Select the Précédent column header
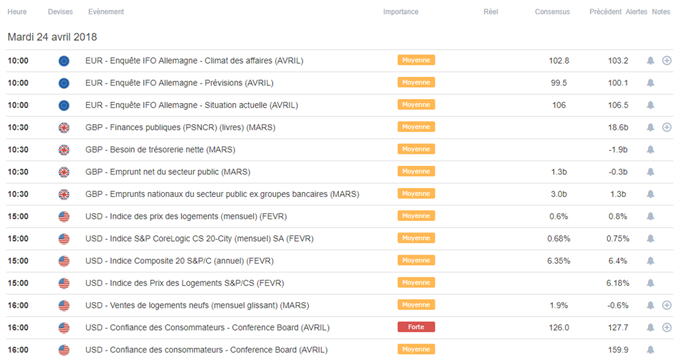This screenshot has height=360, width=679. (x=605, y=12)
